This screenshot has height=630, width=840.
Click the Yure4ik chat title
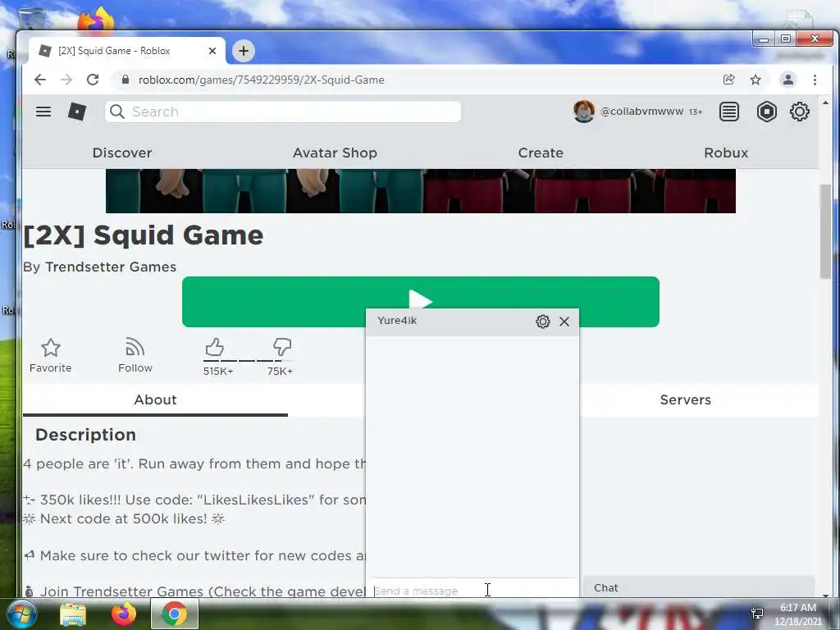pyautogui.click(x=397, y=321)
